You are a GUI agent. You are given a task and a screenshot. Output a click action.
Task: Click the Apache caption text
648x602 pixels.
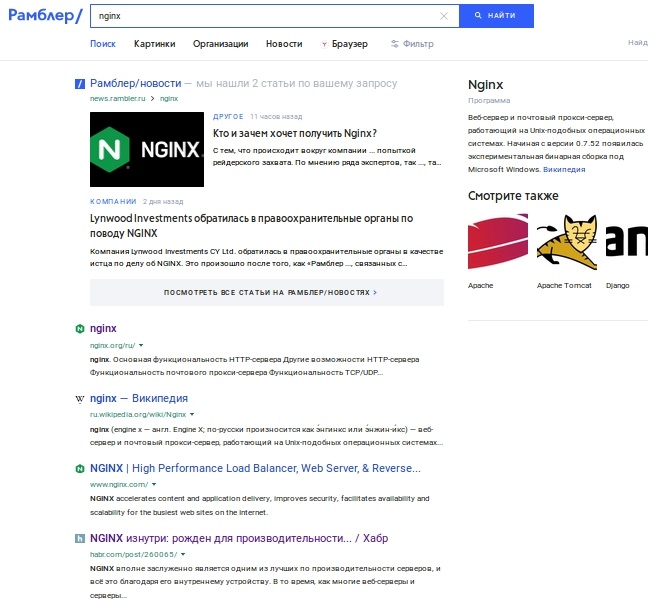[481, 286]
